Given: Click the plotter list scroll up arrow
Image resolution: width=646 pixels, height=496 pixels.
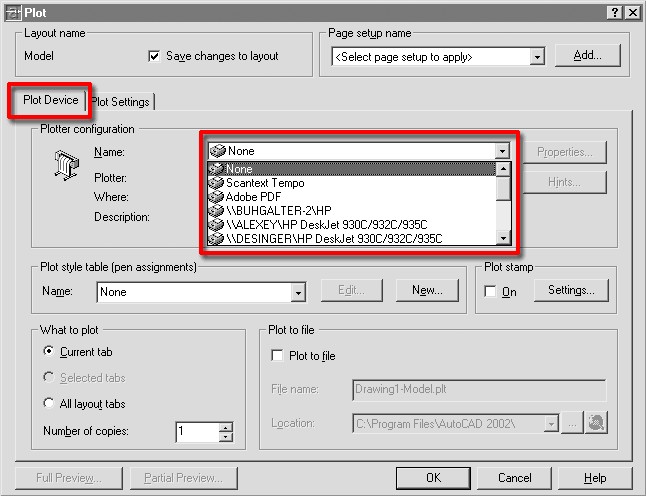Looking at the screenshot, I should tap(503, 169).
